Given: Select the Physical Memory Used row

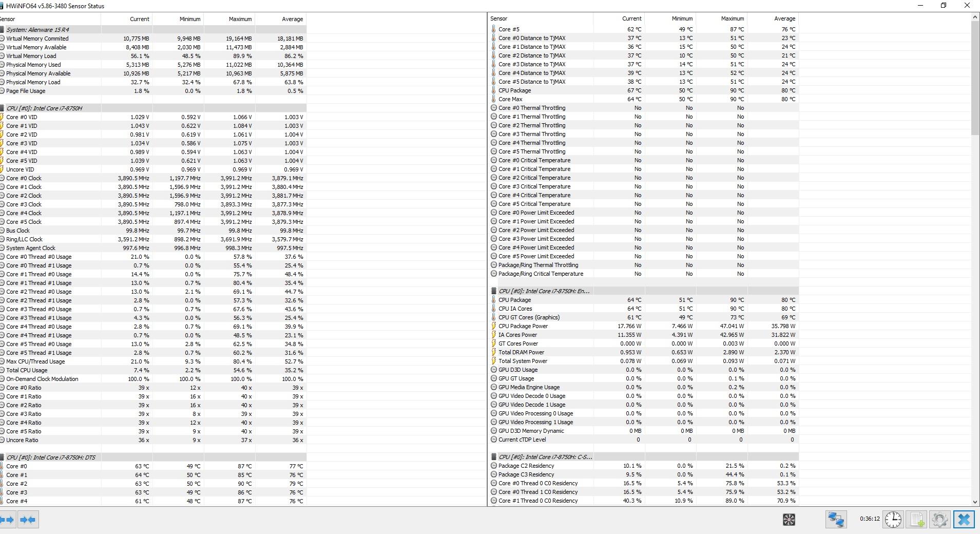Looking at the screenshot, I should pos(33,65).
